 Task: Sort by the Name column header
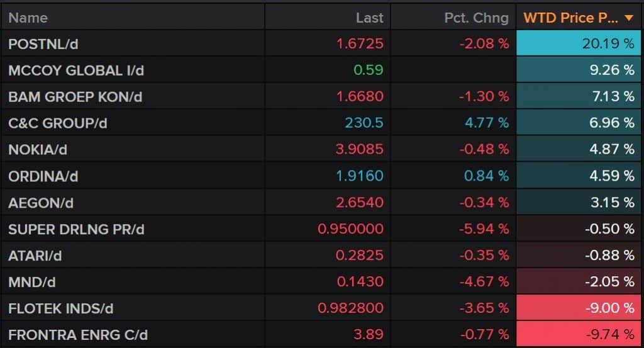[x=28, y=18]
